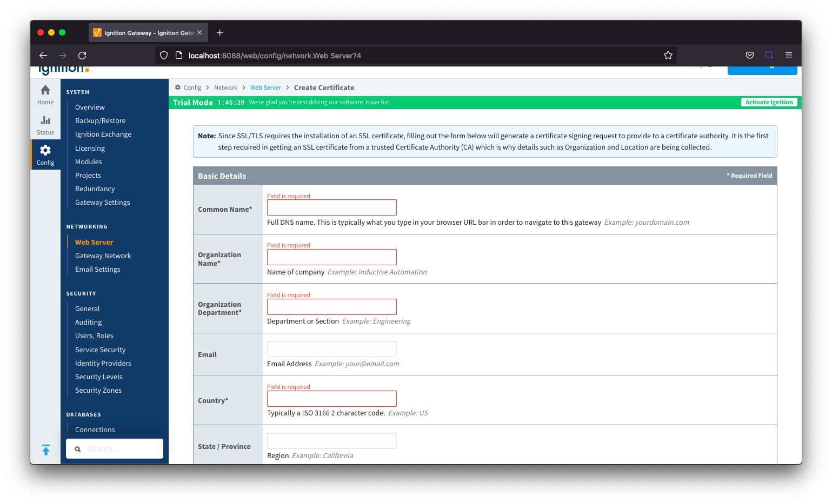Open Redundancy settings

tap(95, 189)
